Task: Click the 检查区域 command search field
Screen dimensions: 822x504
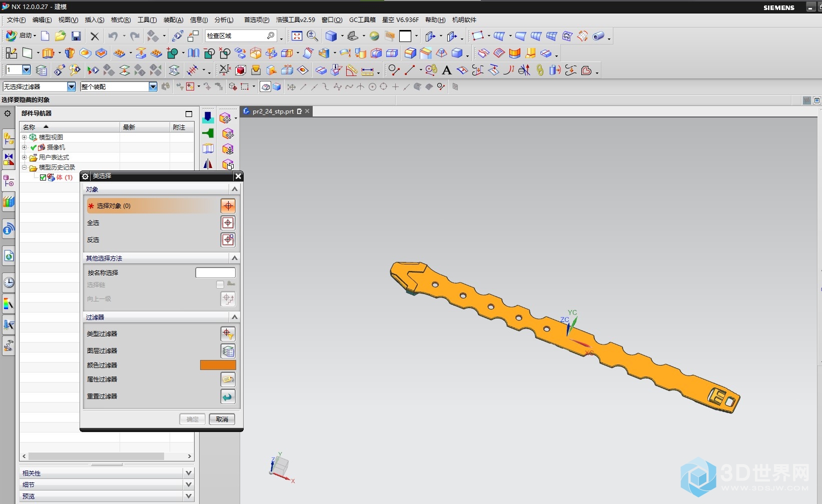Action: [x=241, y=36]
